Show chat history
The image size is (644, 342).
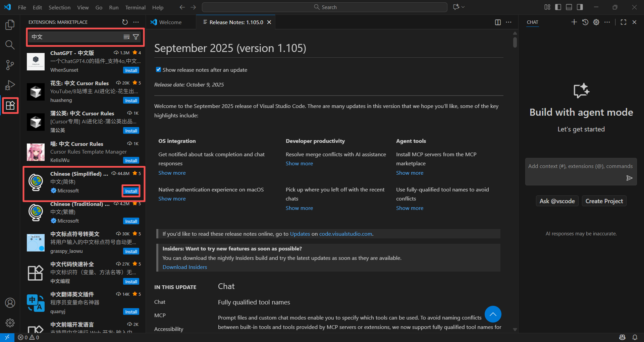coord(585,22)
